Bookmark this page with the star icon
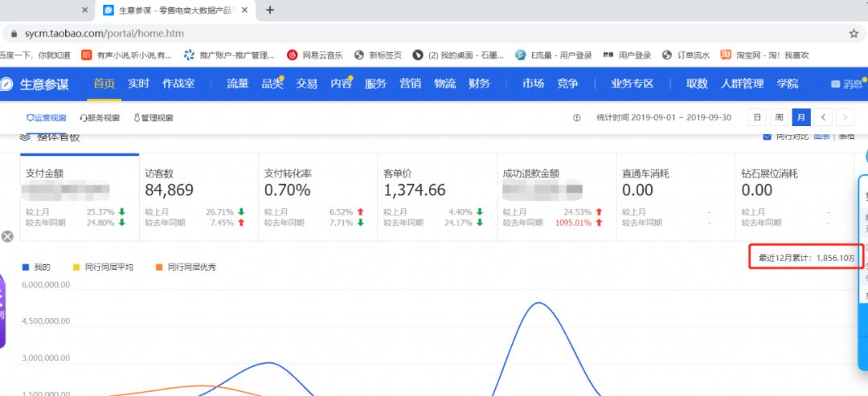 pyautogui.click(x=854, y=34)
